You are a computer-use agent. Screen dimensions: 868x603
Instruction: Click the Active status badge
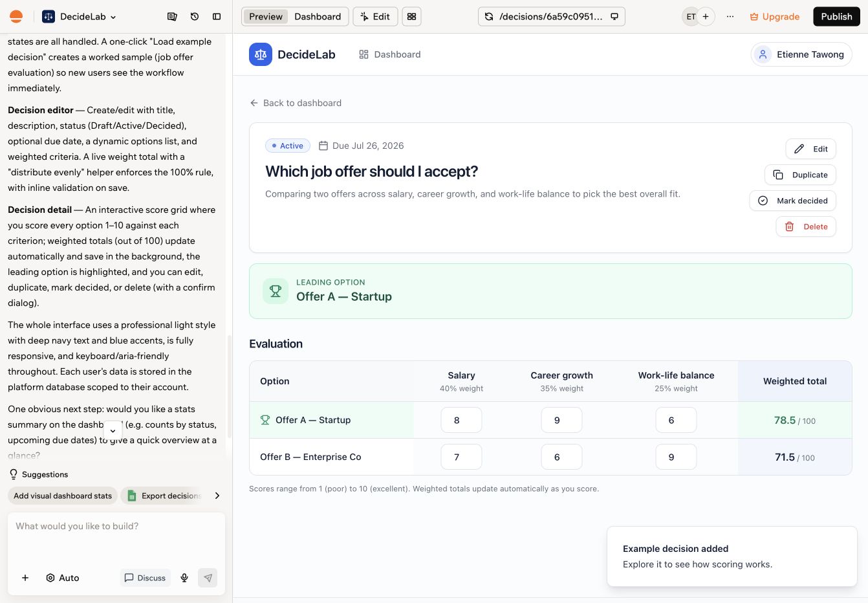tap(288, 146)
